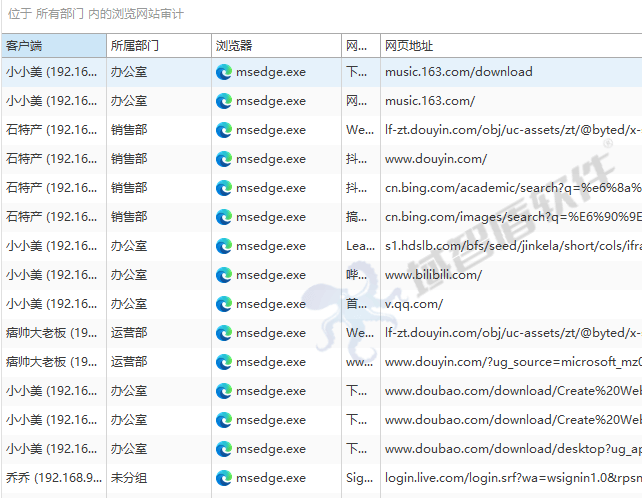The height and width of the screenshot is (498, 642).
Task: Click Edge icon in s1.hdslb.com row
Action: [224, 246]
